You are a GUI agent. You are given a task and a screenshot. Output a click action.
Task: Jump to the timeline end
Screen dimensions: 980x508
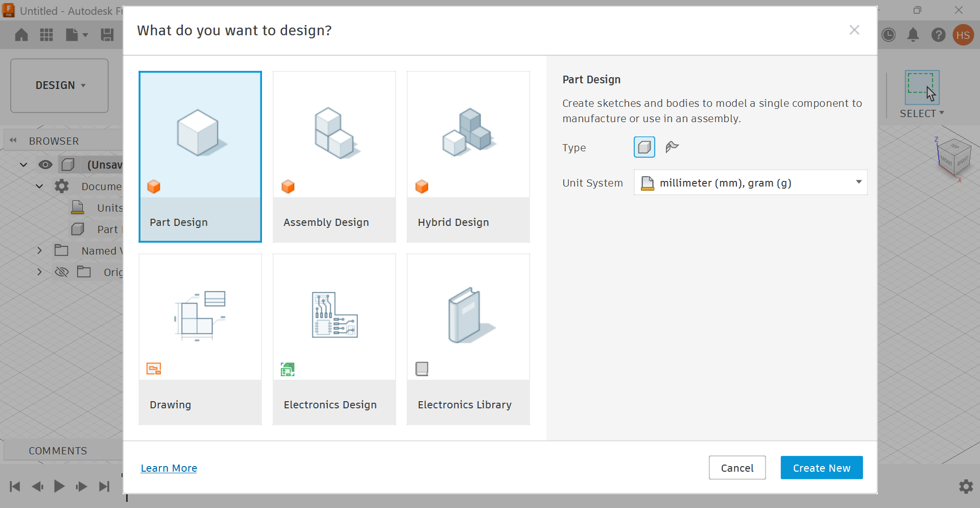click(x=104, y=487)
